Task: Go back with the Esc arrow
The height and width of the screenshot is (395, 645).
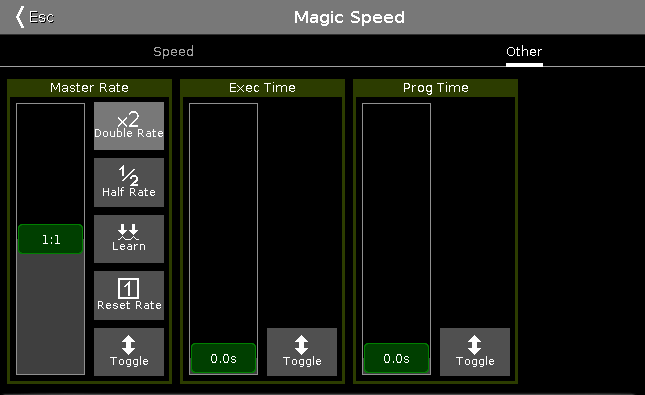Action: pyautogui.click(x=35, y=17)
